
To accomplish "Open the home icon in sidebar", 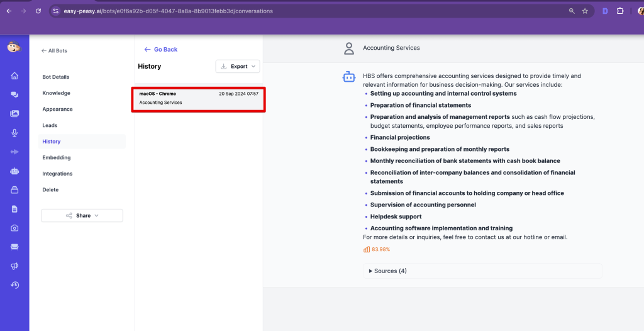I will [x=14, y=76].
